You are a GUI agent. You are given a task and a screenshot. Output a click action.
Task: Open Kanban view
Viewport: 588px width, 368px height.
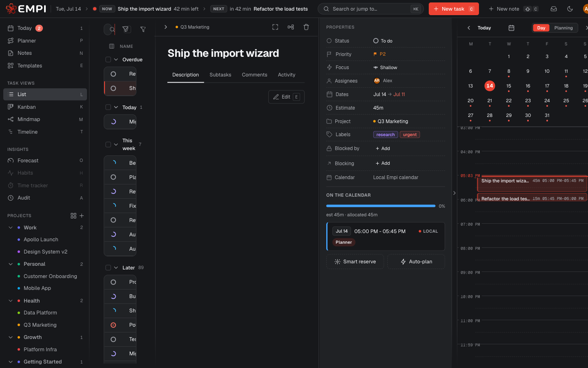coord(45,107)
